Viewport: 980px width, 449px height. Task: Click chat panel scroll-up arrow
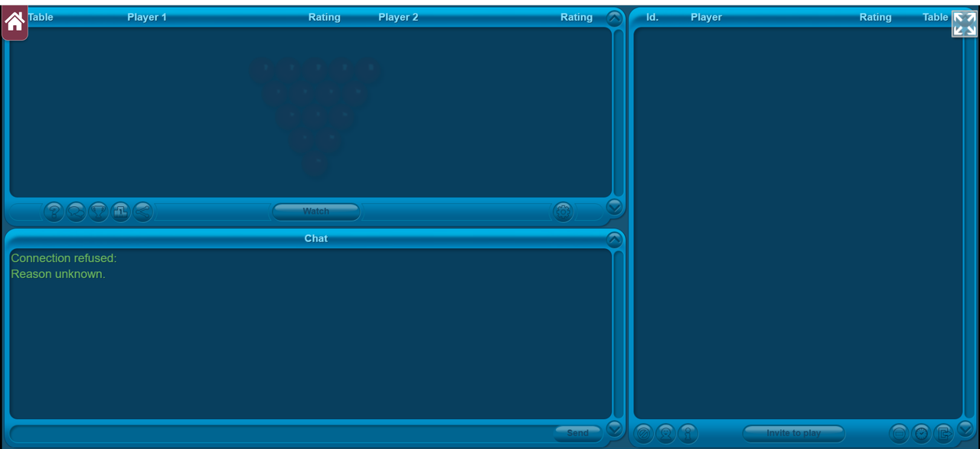click(615, 239)
